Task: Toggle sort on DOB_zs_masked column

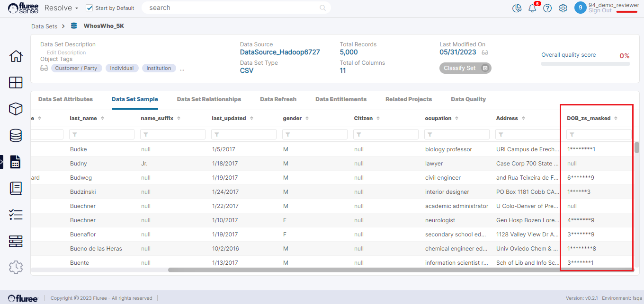Action: tap(616, 118)
